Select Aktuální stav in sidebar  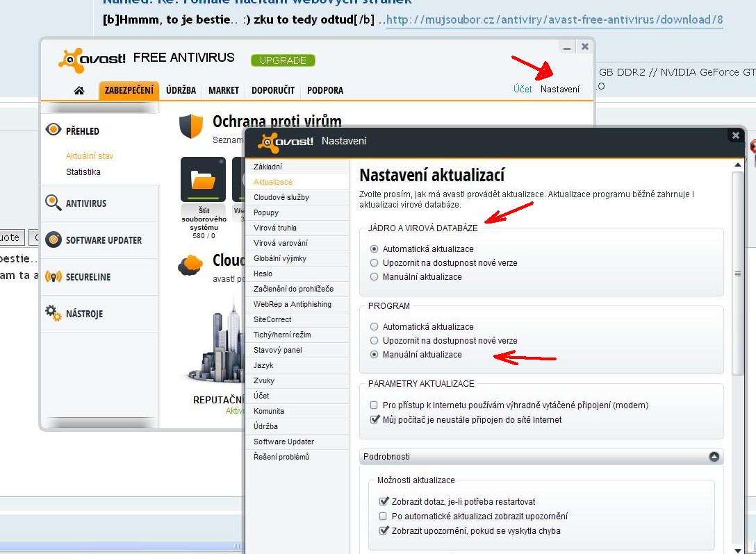point(90,156)
